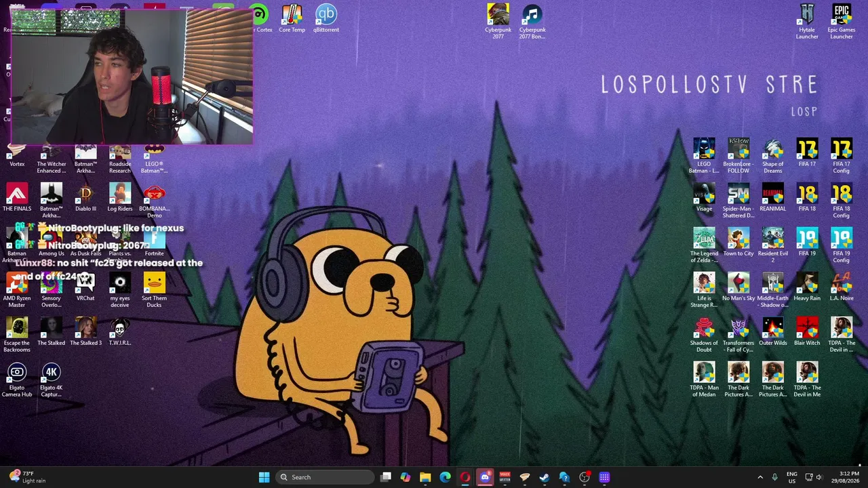Click THE FINALS desktop icon
Image resolution: width=868 pixels, height=488 pixels.
click(17, 197)
